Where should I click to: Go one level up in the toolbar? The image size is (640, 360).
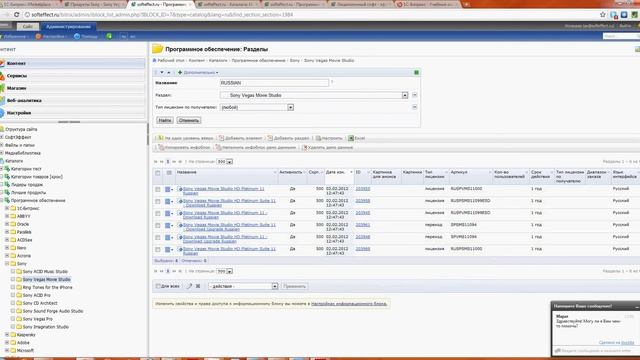185,138
